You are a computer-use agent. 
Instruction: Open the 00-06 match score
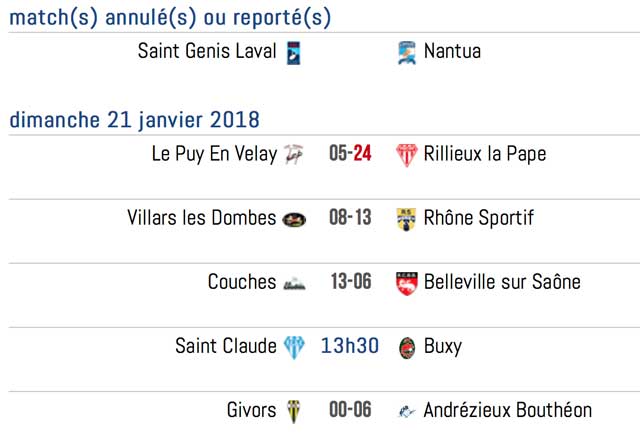coord(350,411)
